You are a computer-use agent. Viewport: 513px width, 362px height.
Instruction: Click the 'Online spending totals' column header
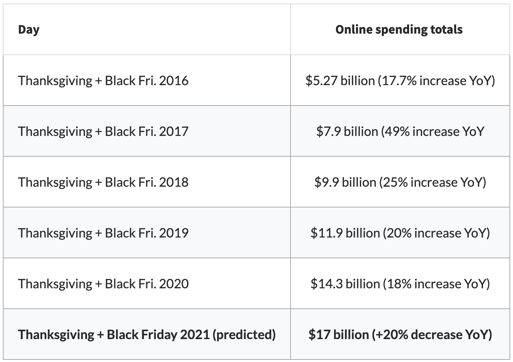coord(399,29)
